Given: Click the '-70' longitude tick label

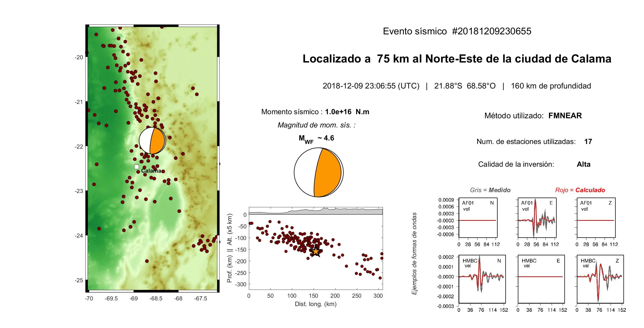Looking at the screenshot, I should point(89,299).
